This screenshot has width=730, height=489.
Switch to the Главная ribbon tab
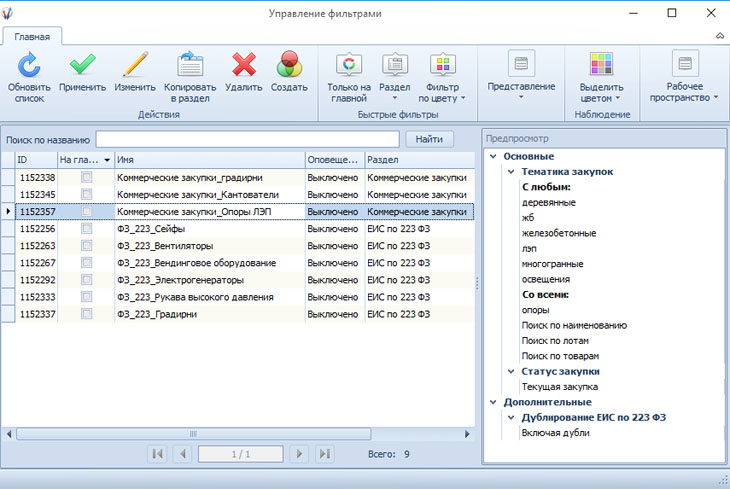(32, 37)
